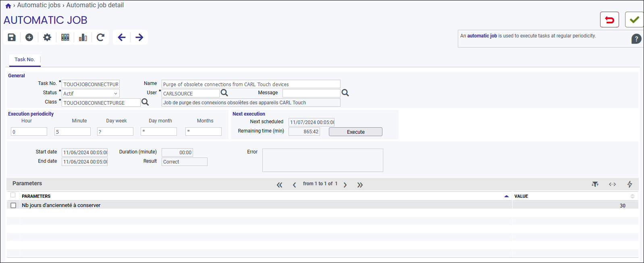Image resolution: width=644 pixels, height=263 pixels.
Task: Click the Task No. input field
Action: (91, 84)
